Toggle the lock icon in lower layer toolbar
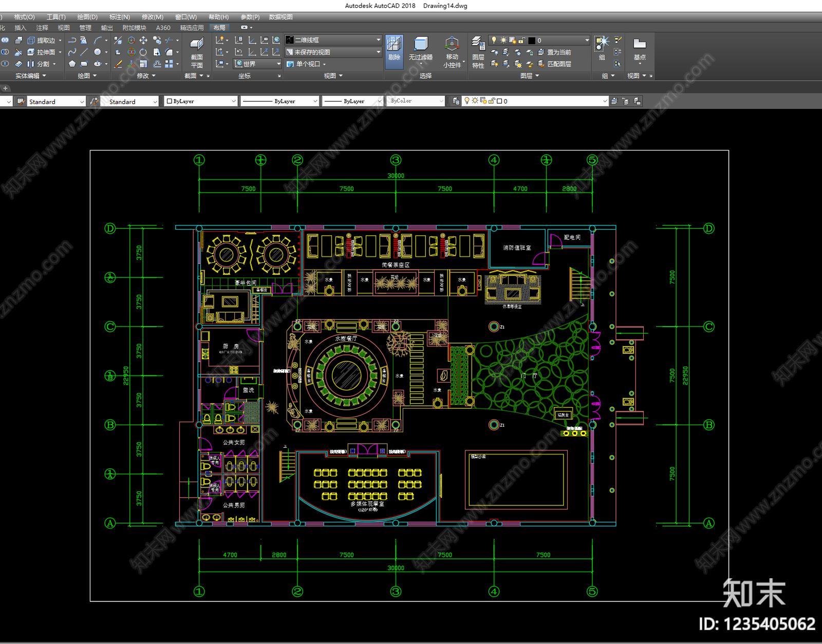This screenshot has height=644, width=822. coord(492,101)
